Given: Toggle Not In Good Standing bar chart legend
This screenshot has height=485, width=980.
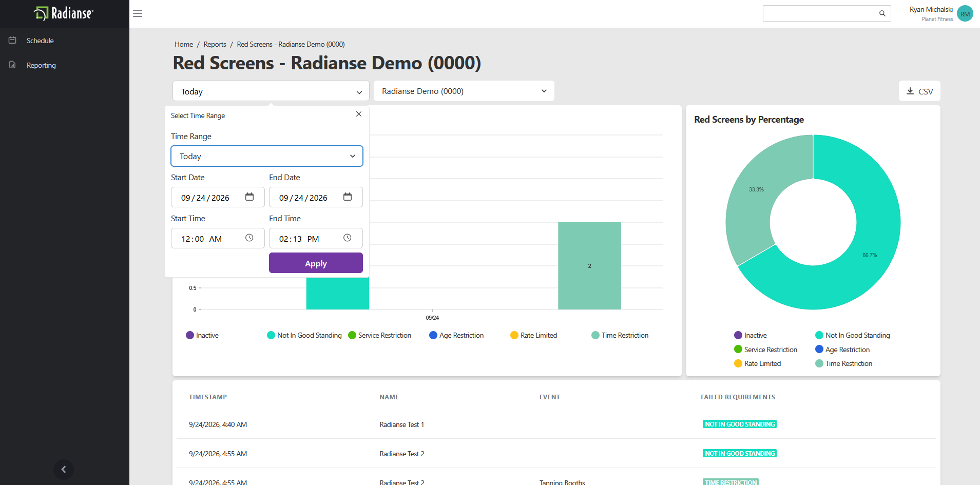Looking at the screenshot, I should 304,335.
